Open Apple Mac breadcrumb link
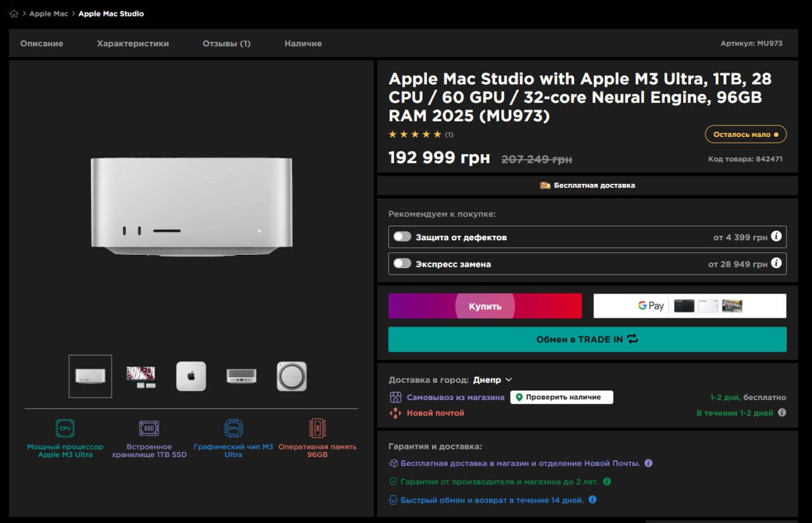Viewport: 812px width, 523px height. (48, 13)
